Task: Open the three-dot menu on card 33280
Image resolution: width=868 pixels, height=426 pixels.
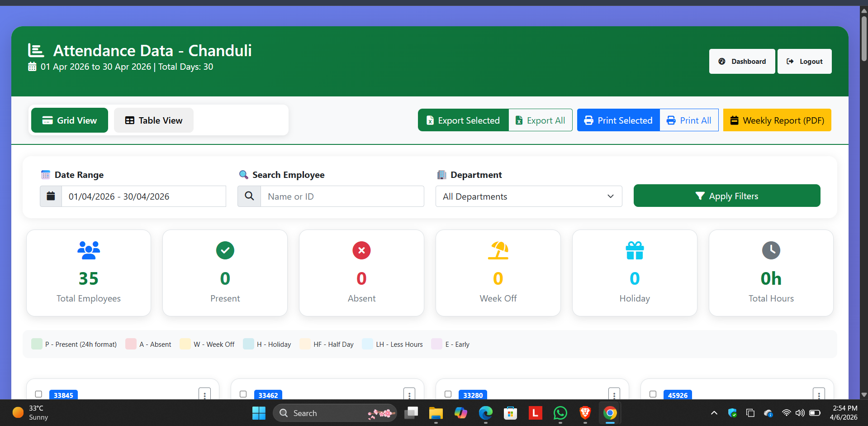Action: pyautogui.click(x=614, y=395)
